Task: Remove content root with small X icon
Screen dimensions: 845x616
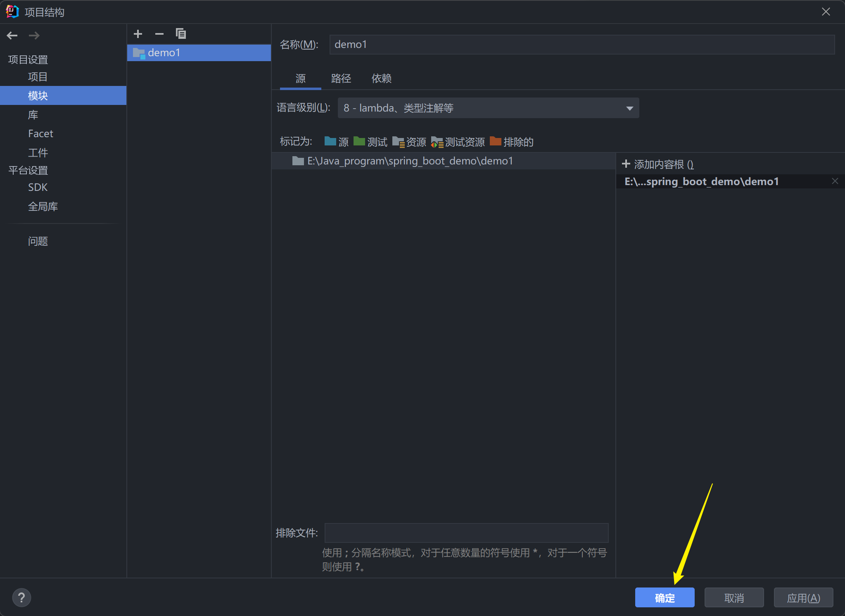Action: click(x=835, y=181)
